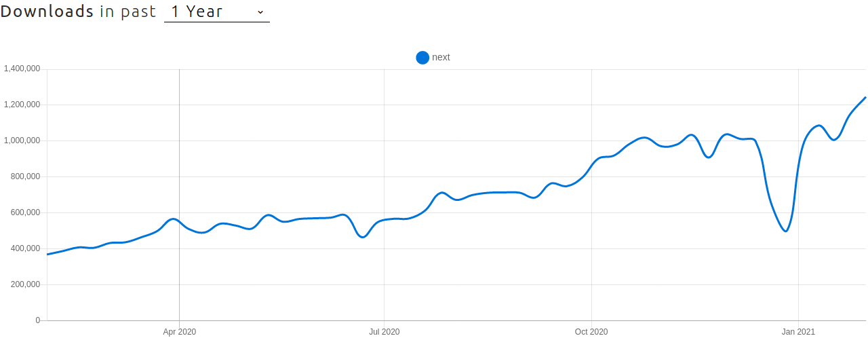The image size is (868, 355).
Task: Open the "1 Year" time range dropdown
Action: [x=216, y=12]
